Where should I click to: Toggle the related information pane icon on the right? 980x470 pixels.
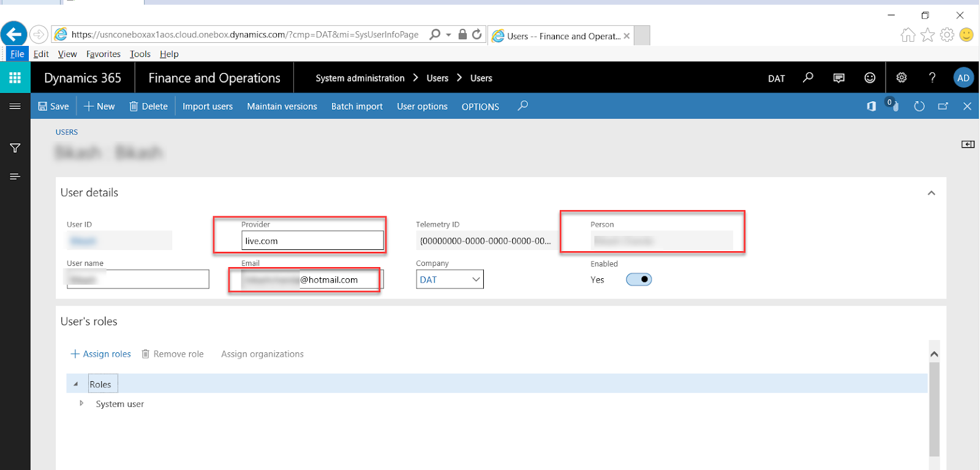click(x=968, y=145)
